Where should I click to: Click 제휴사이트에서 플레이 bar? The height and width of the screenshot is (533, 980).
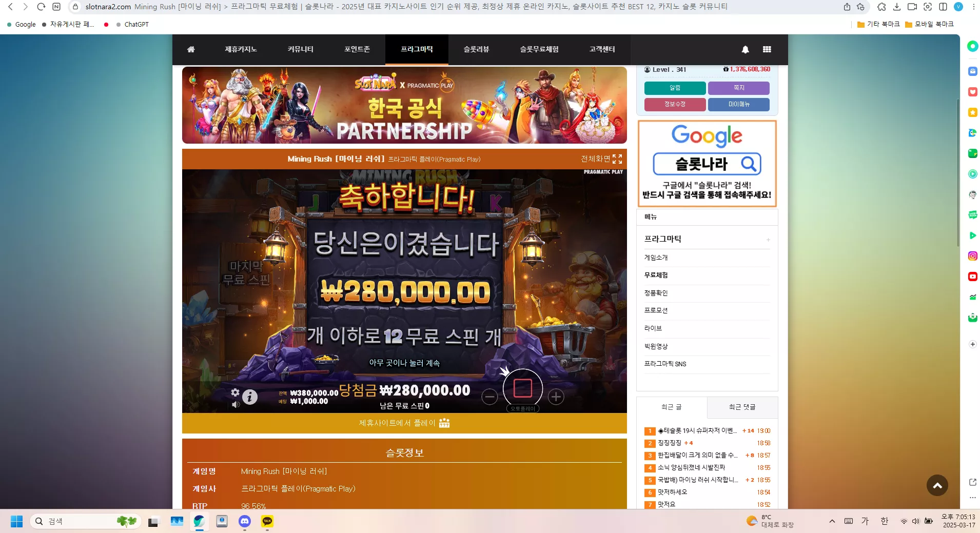(x=404, y=423)
